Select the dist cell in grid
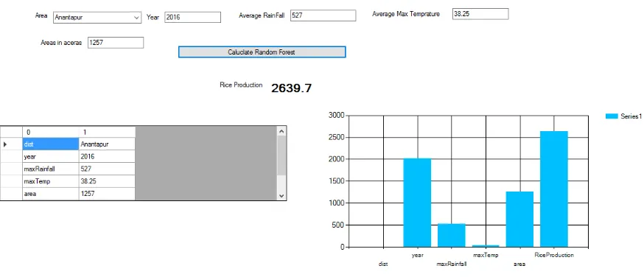Screen dimensions: 644x277 tap(51, 144)
